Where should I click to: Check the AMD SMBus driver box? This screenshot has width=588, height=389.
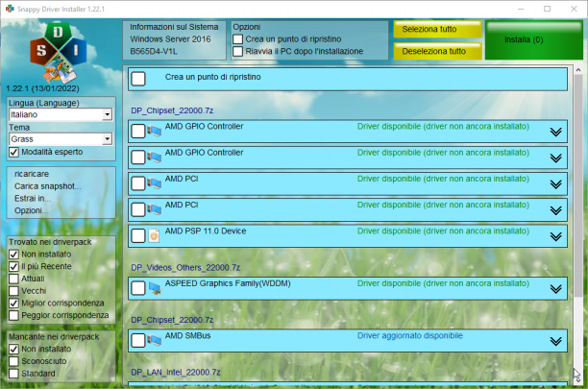pos(138,340)
